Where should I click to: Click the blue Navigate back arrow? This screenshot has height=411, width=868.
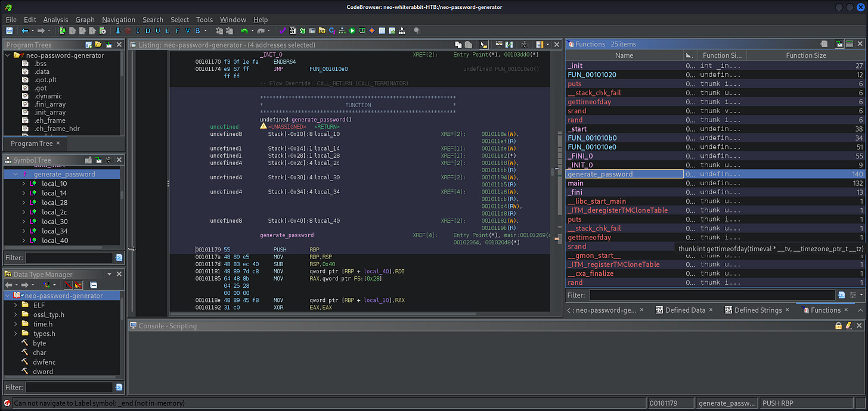[x=24, y=30]
